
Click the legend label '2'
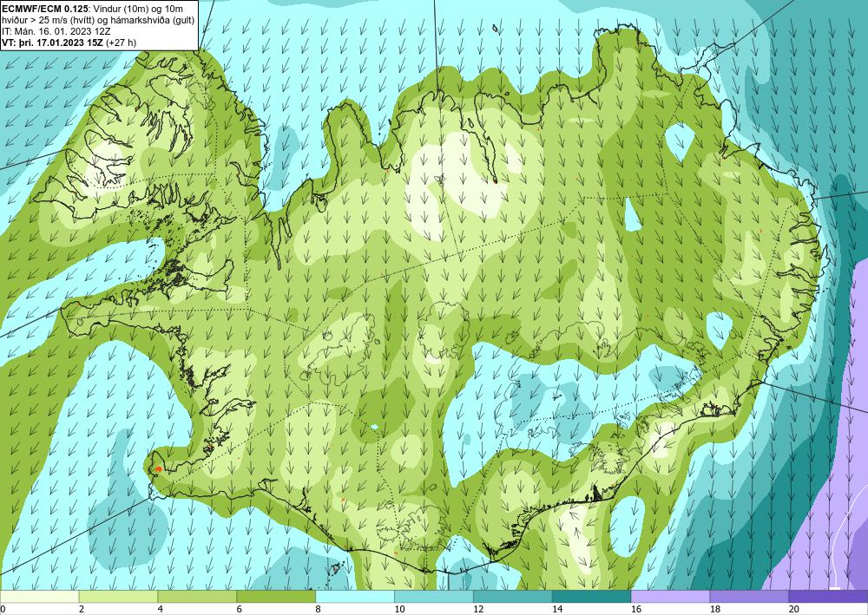82,610
